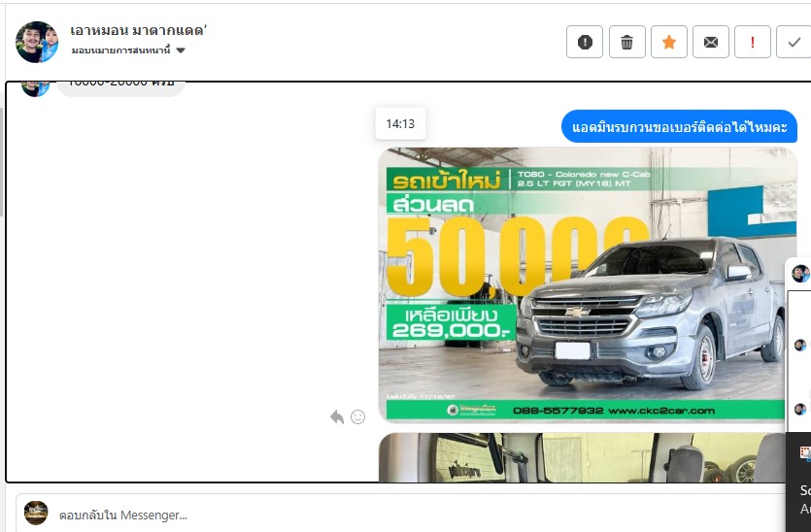Star this conversation with the orange star

(669, 42)
